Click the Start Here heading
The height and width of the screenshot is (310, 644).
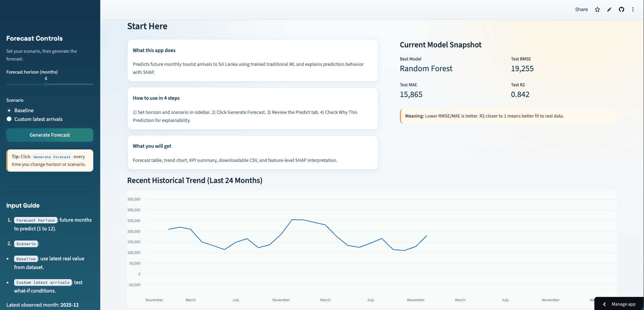(x=147, y=26)
